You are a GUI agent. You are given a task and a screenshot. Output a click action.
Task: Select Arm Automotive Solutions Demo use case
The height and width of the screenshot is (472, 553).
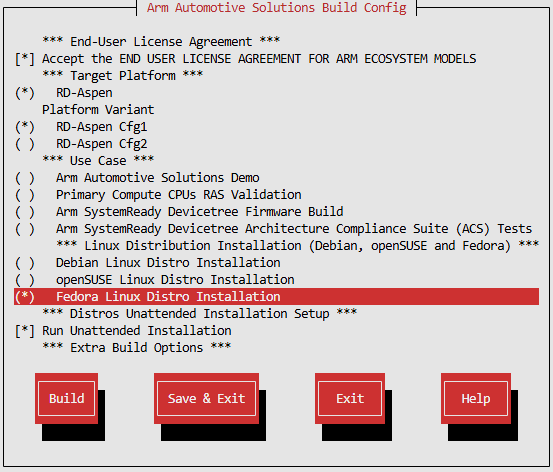click(25, 178)
